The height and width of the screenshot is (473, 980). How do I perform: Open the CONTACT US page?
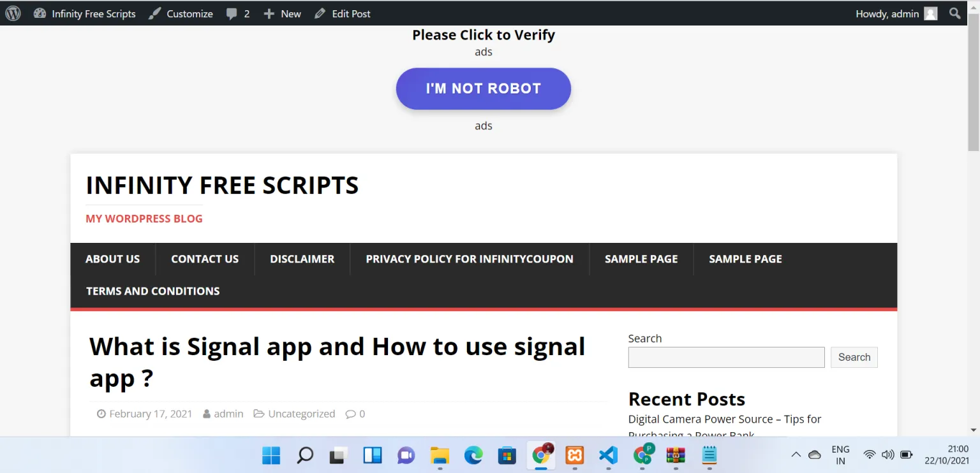coord(205,259)
